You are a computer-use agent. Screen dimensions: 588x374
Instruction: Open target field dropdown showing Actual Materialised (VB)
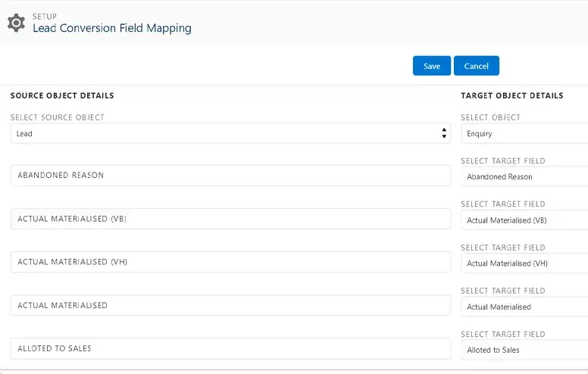(524, 220)
